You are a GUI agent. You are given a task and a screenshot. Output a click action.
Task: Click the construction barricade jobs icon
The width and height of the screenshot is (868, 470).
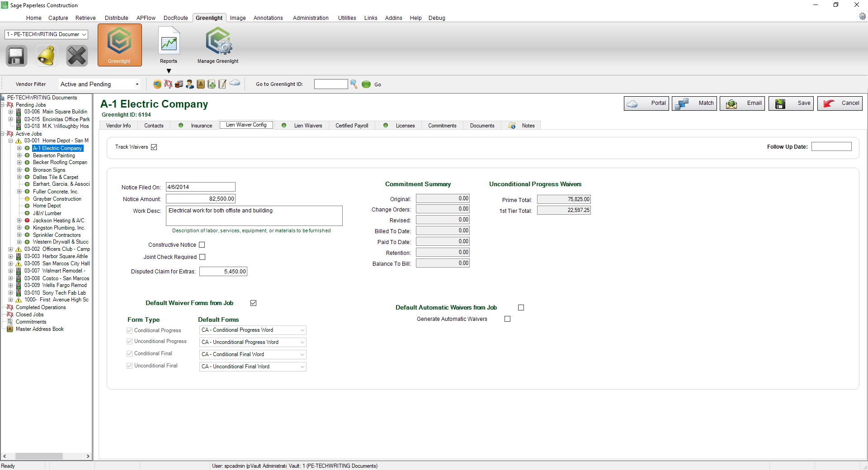[x=168, y=84]
